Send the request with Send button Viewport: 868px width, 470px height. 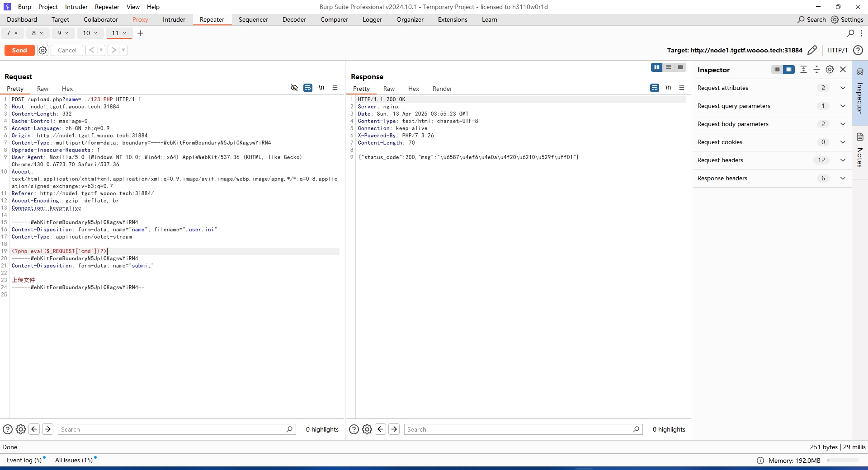click(19, 50)
